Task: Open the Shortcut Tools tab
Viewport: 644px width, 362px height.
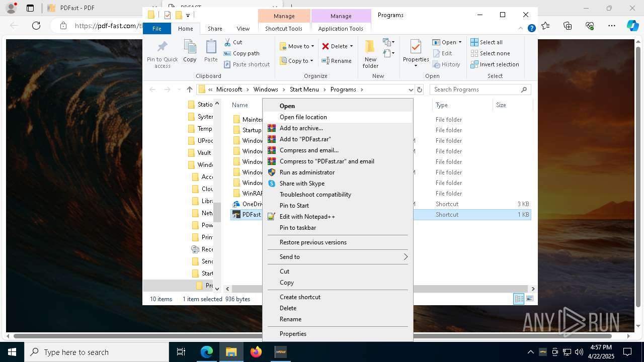Action: coord(284,29)
